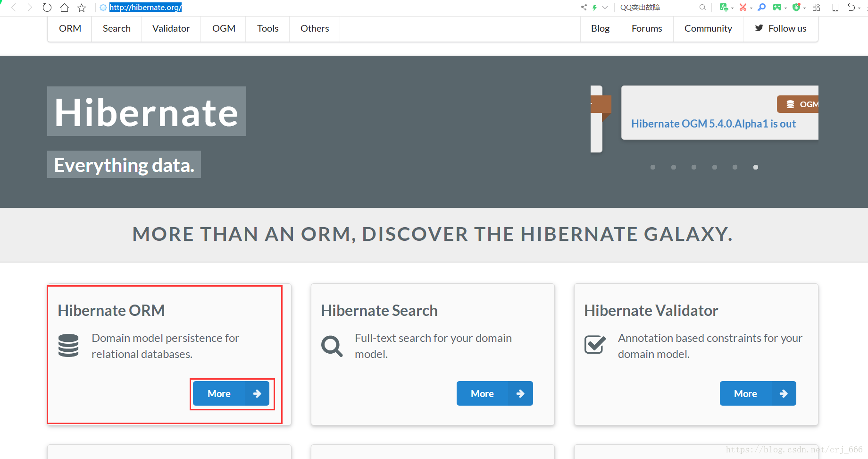868x459 pixels.
Task: Click the large Hibernate title banner
Action: (147, 111)
